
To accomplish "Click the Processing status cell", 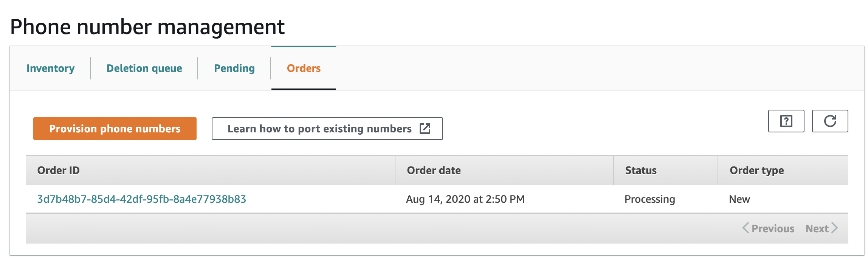I will point(650,199).
